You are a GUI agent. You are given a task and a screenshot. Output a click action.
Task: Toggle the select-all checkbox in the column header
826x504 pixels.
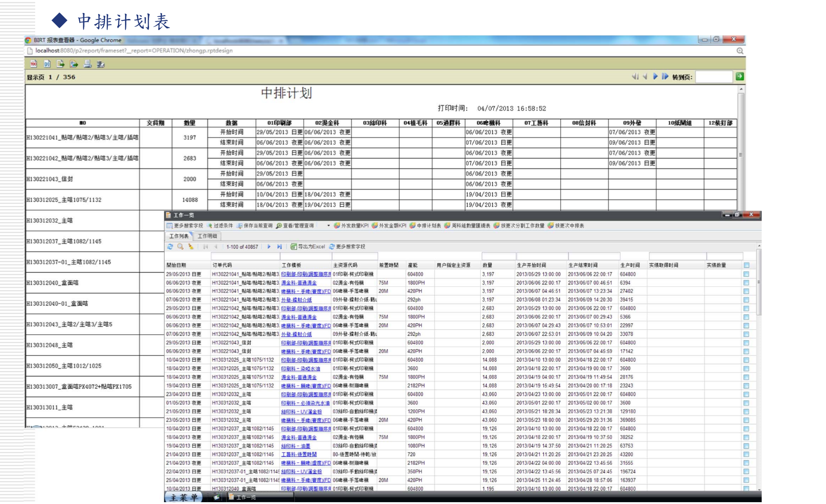(746, 265)
